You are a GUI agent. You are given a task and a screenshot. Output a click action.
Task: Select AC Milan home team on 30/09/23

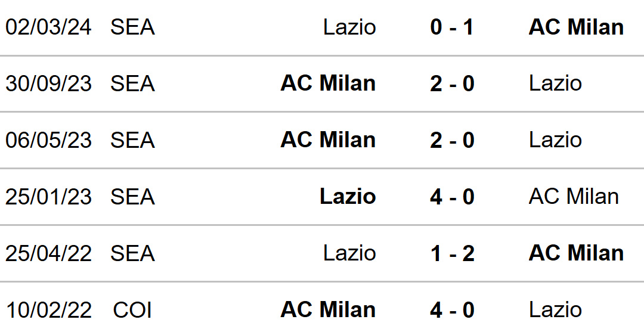(x=328, y=83)
